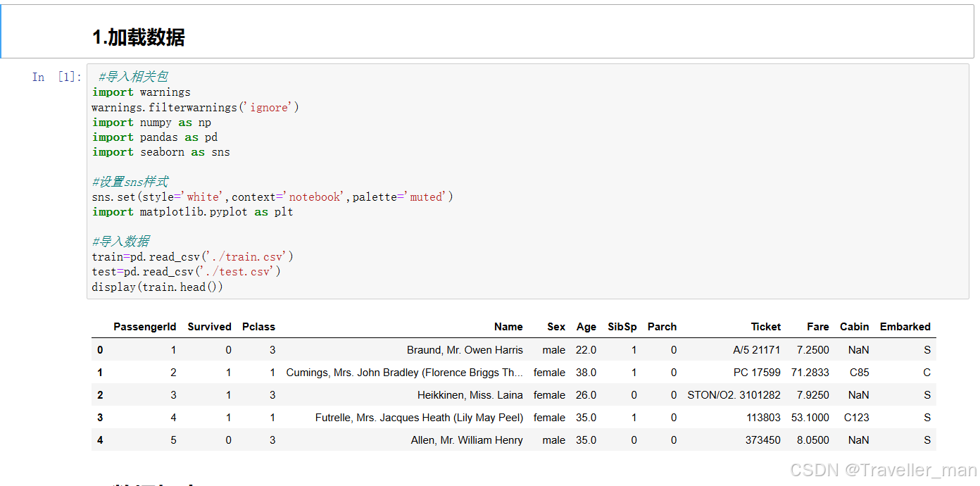Click the Parch column header
Screen dimensions: 980x486
[662, 327]
